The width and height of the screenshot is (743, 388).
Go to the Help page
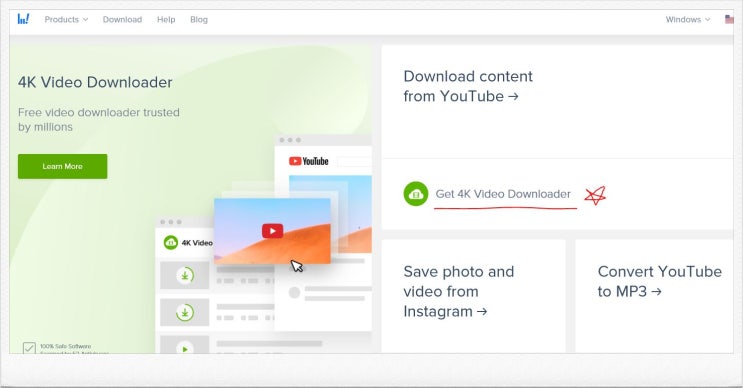pyautogui.click(x=166, y=19)
